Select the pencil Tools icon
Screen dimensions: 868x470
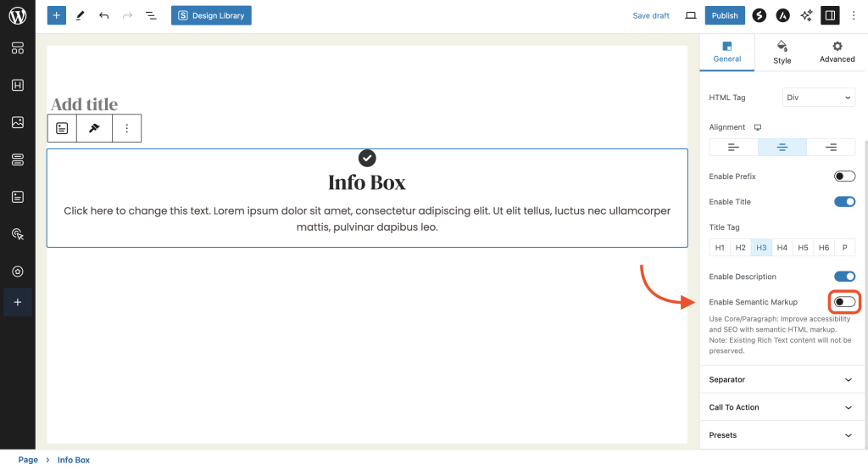tap(81, 15)
